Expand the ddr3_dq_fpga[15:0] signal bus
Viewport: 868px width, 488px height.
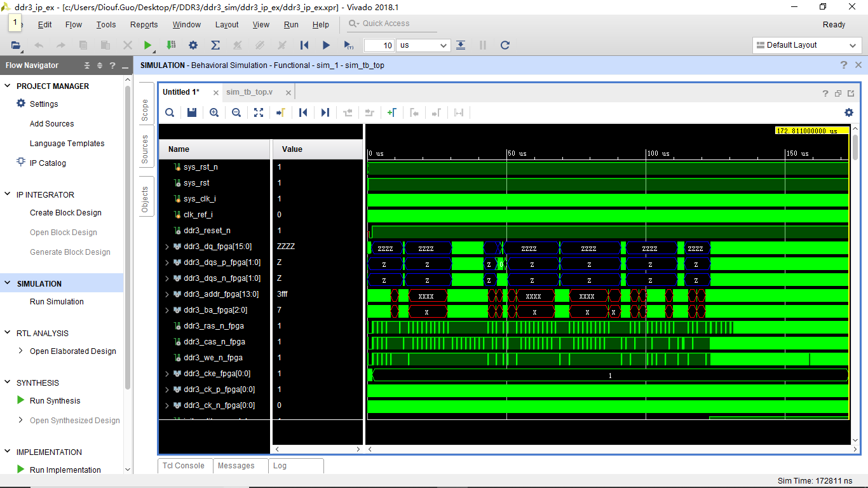[167, 247]
